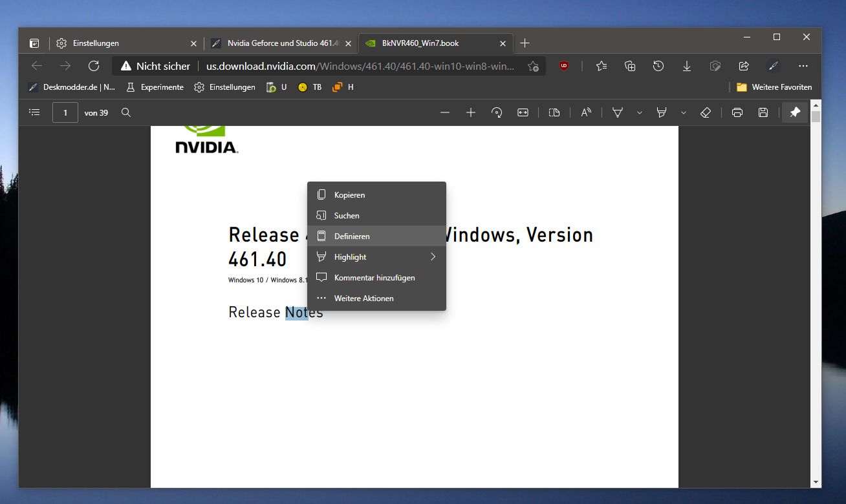
Task: Click the scrollbar down arrow
Action: 816,482
